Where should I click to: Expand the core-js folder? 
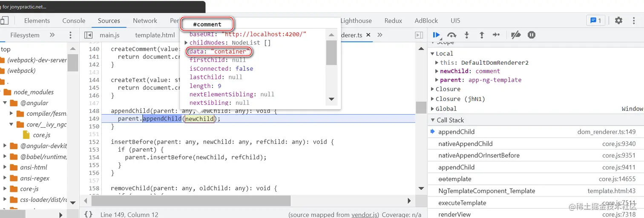coord(5,189)
